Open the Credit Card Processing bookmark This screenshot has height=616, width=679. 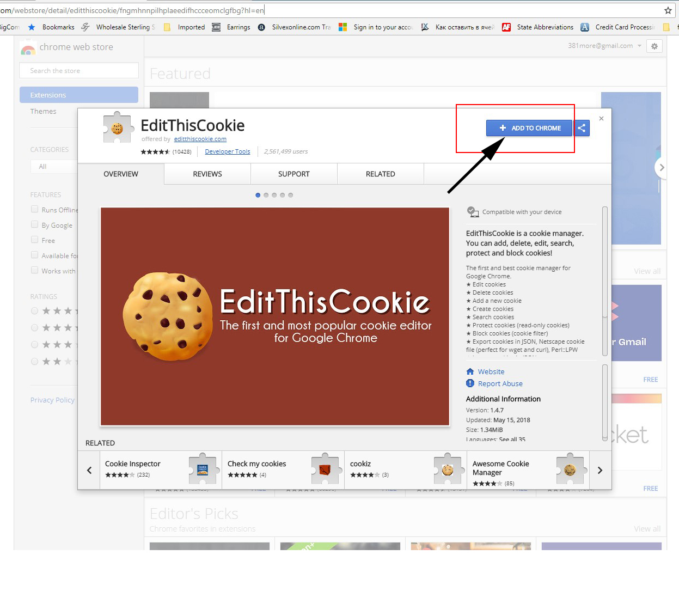(x=617, y=27)
